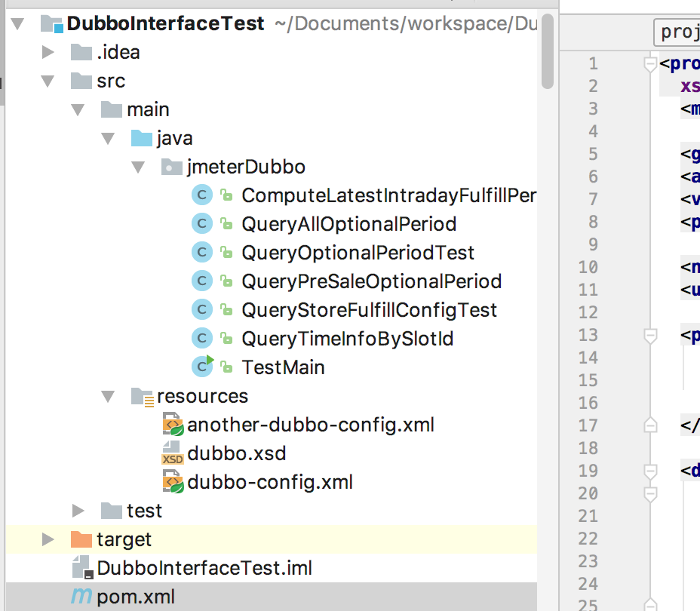Screen dimensions: 700x611
Task: Collapse the main folder arrow
Action: [78, 110]
